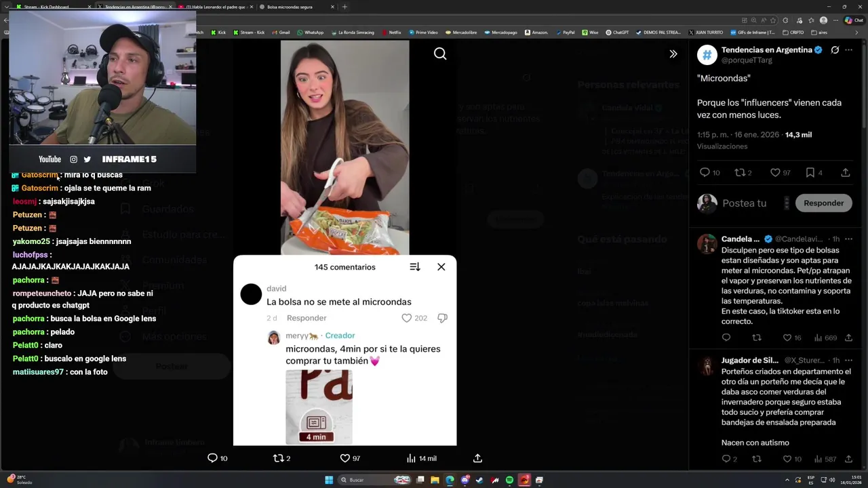The height and width of the screenshot is (488, 868).
Task: Switch to 'Habla Leonardo: el padre' tab
Action: tap(216, 7)
